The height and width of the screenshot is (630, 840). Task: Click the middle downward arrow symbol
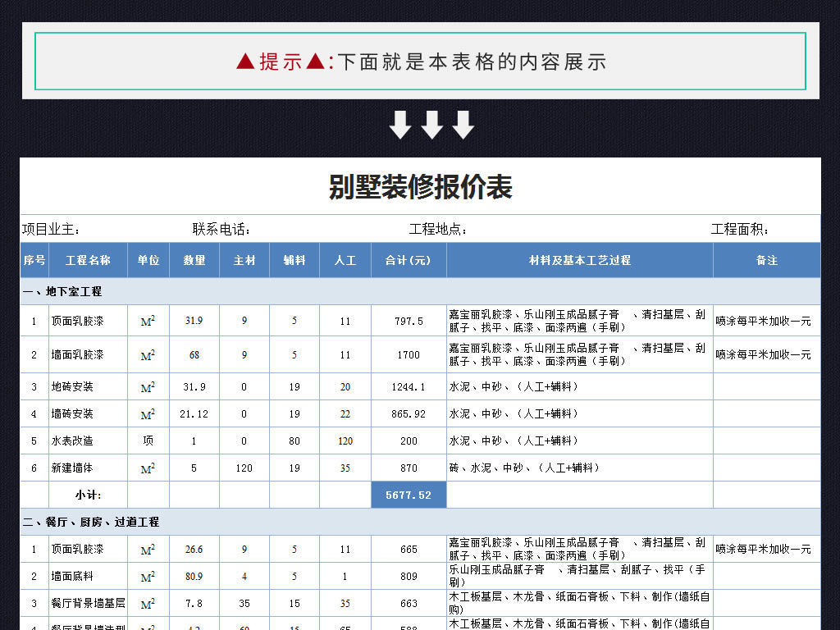click(432, 124)
